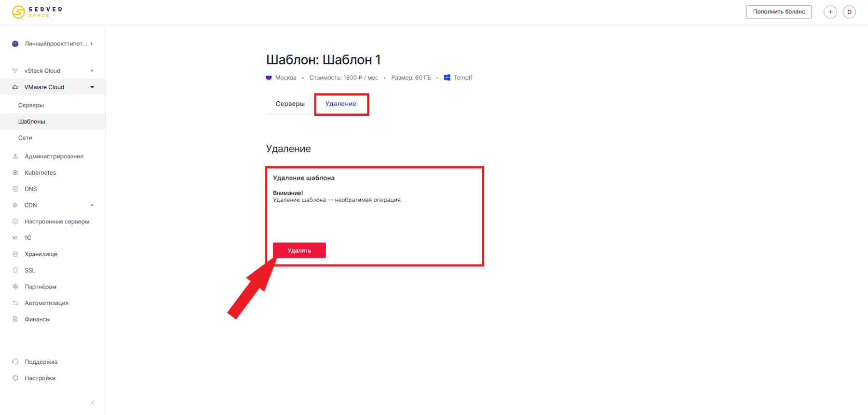Expand the vStack Cloud section arrow

[92, 70]
